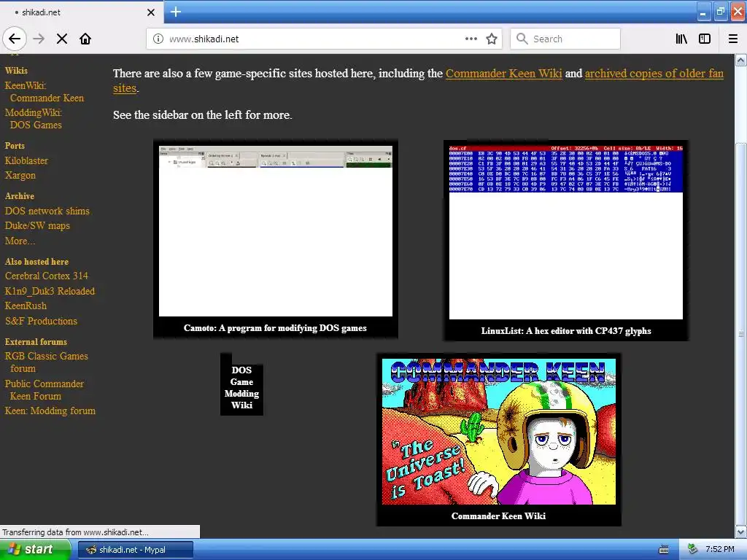Image resolution: width=747 pixels, height=560 pixels.
Task: Open the page actions three-dot menu
Action: 471,39
